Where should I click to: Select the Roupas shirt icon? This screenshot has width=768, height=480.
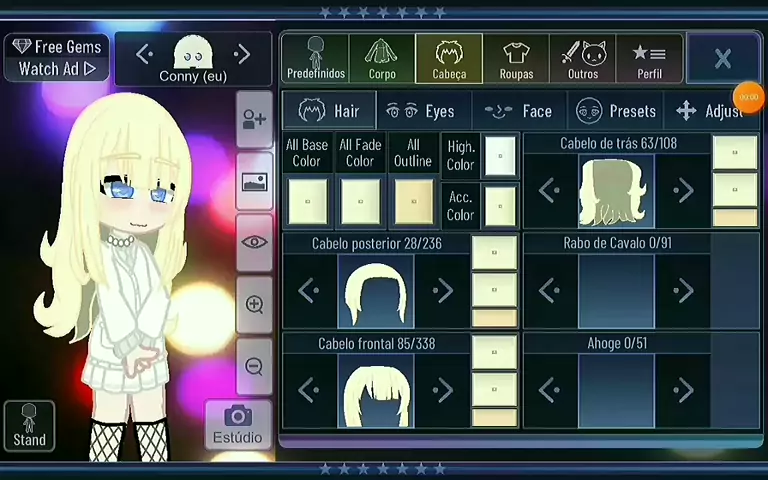point(516,59)
